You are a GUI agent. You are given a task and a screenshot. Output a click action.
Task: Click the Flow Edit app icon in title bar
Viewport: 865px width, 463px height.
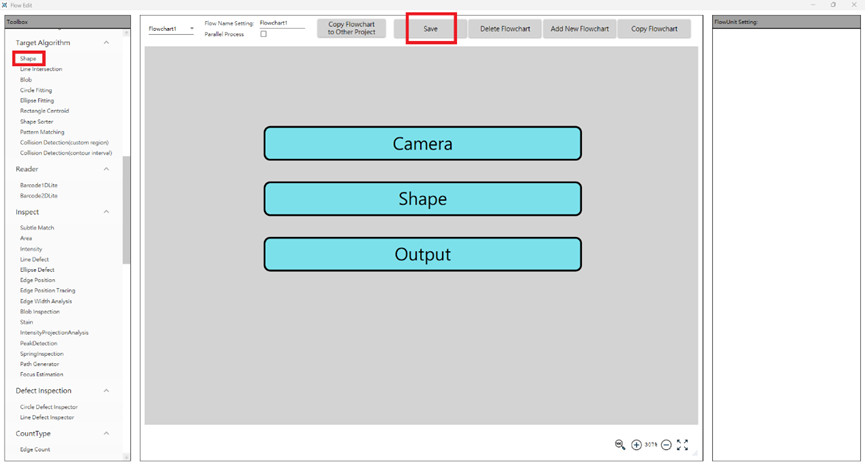click(5, 5)
